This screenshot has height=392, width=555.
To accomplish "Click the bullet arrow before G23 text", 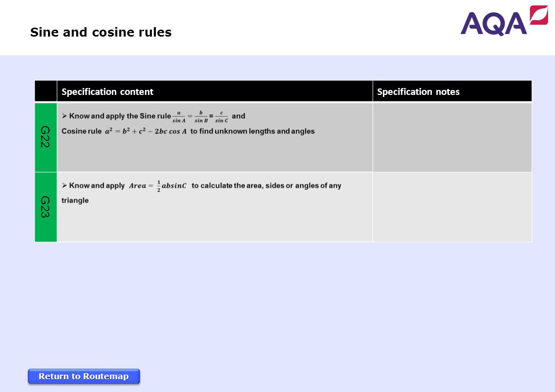I will coord(64,185).
